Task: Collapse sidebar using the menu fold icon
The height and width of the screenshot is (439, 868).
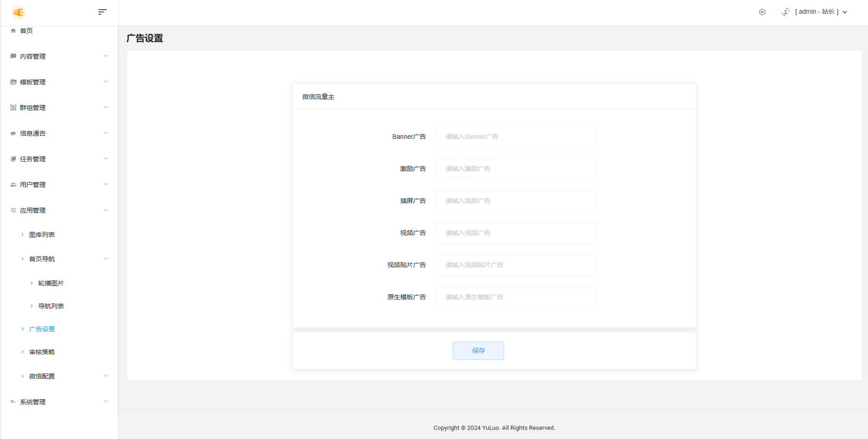Action: click(102, 12)
